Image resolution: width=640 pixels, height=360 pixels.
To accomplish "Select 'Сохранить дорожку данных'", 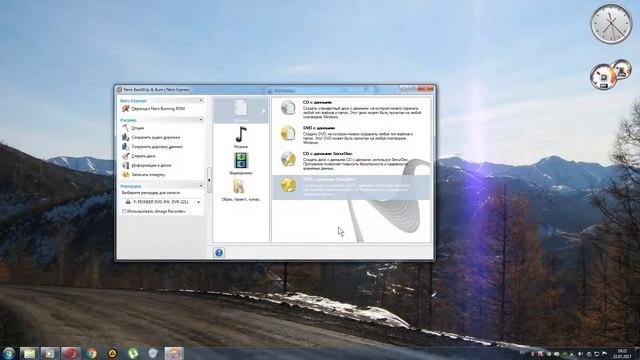I will pos(157,147).
